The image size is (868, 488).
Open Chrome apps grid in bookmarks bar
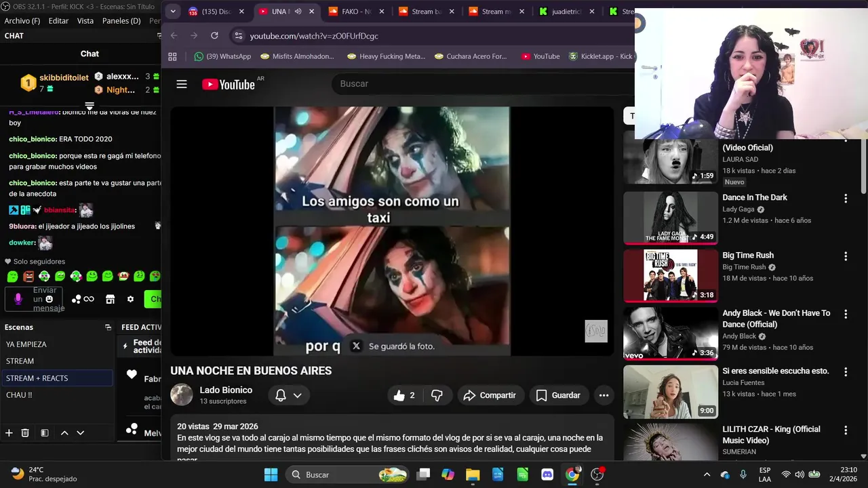pos(172,56)
